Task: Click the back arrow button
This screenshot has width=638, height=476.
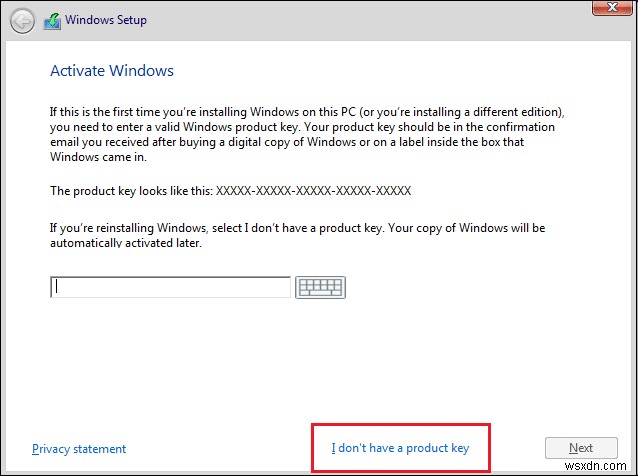Action: pyautogui.click(x=24, y=18)
